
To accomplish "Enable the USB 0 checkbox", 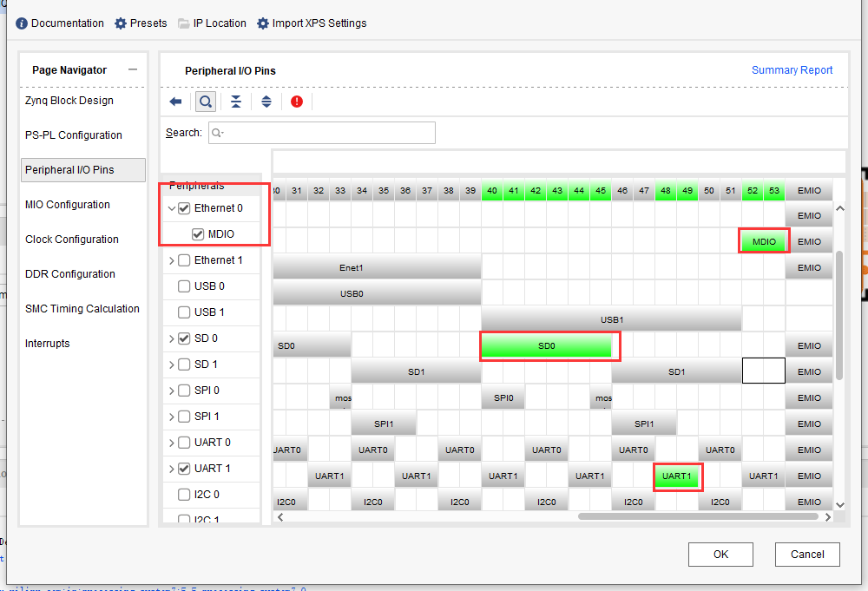I will 184,286.
